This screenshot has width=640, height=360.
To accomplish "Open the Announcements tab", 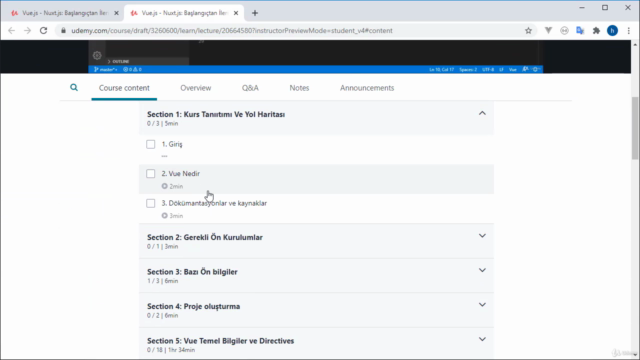I will (367, 88).
